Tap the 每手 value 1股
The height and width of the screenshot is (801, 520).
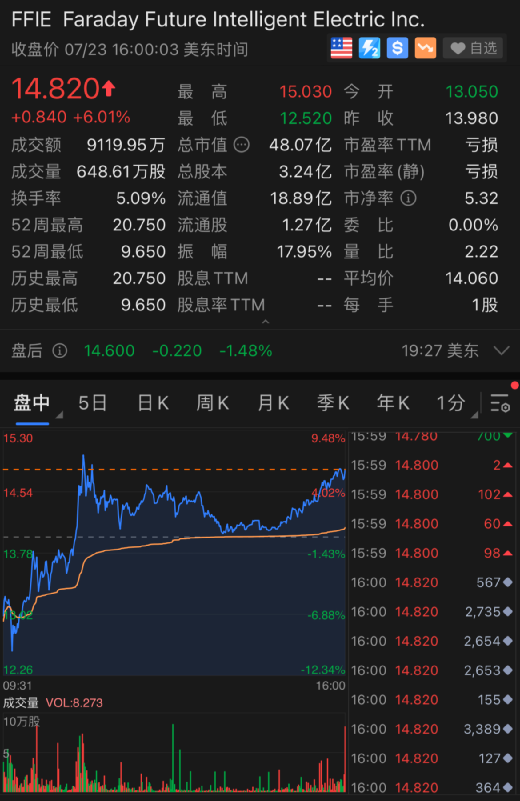(x=485, y=304)
